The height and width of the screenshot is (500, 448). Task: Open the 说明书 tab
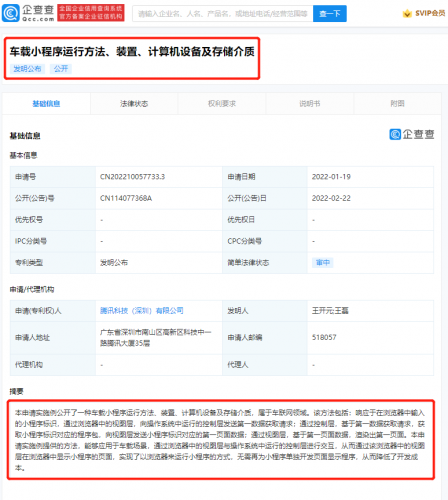pyautogui.click(x=310, y=104)
